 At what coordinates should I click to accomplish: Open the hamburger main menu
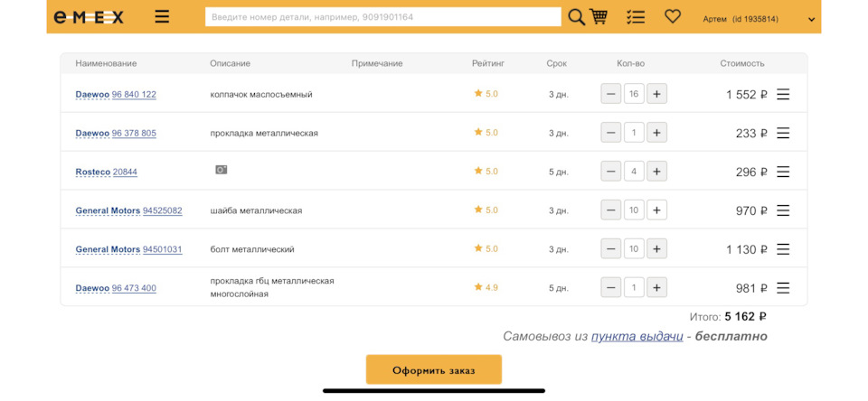coord(162,17)
